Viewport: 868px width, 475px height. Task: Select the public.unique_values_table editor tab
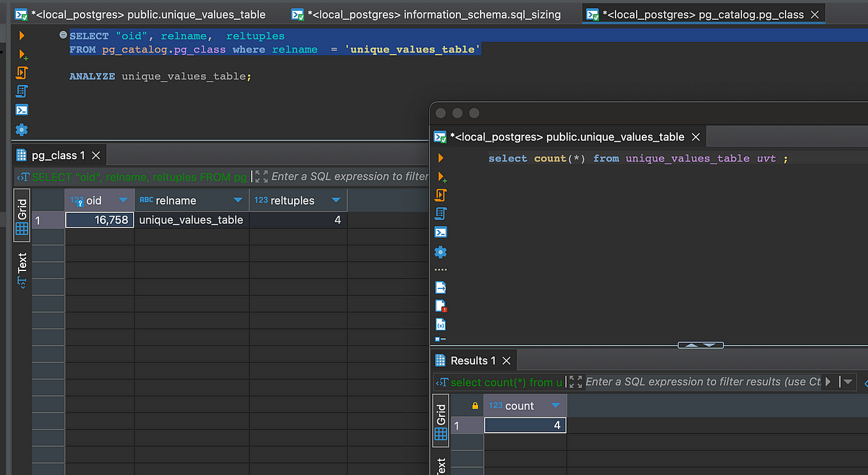(x=140, y=14)
